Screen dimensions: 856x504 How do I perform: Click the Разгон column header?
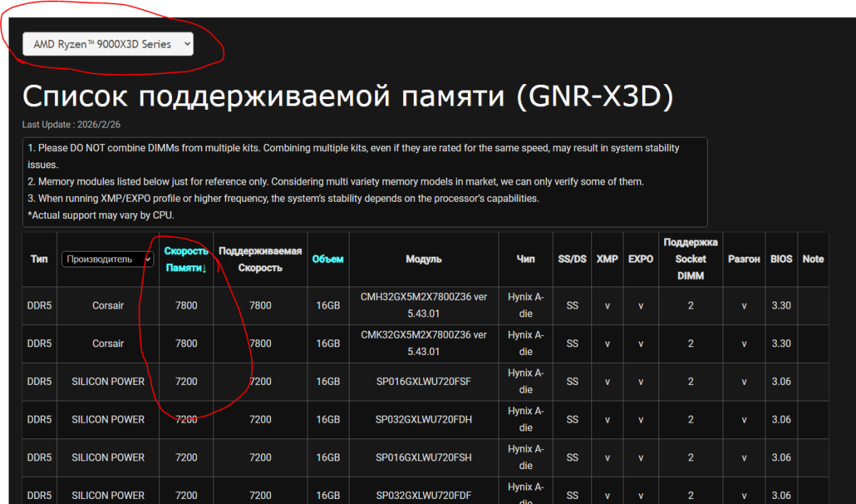pyautogui.click(x=744, y=259)
